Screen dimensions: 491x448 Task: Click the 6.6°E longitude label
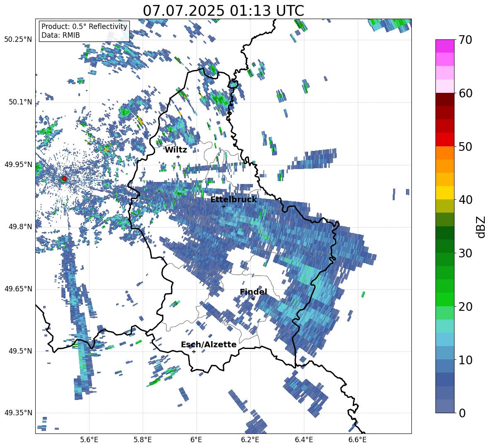tap(357, 440)
